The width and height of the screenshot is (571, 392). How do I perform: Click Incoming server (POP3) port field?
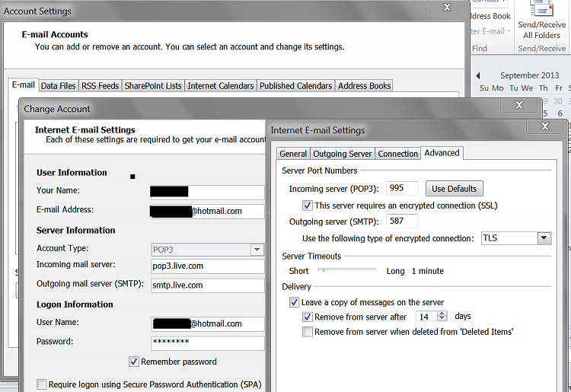402,188
